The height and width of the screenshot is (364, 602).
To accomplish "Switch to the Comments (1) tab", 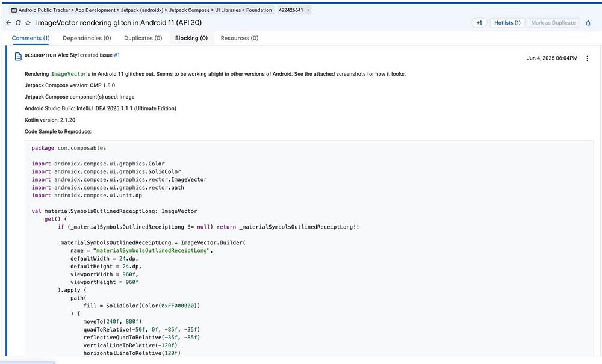I will (x=31, y=38).
